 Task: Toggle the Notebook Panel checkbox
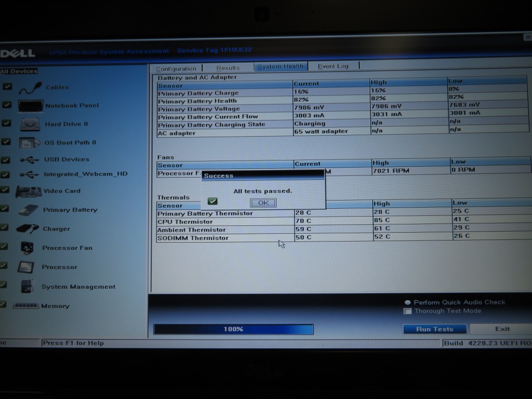[6, 105]
